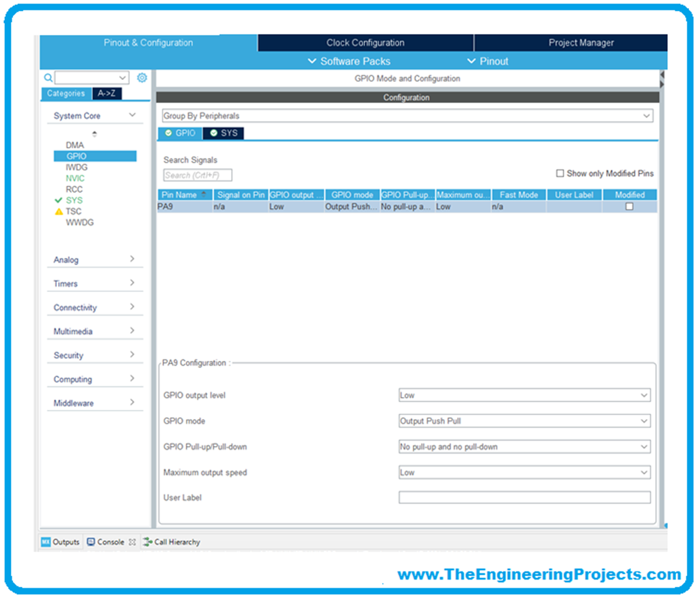The height and width of the screenshot is (600, 700).
Task: Click the MX Outputs icon
Action: [46, 542]
